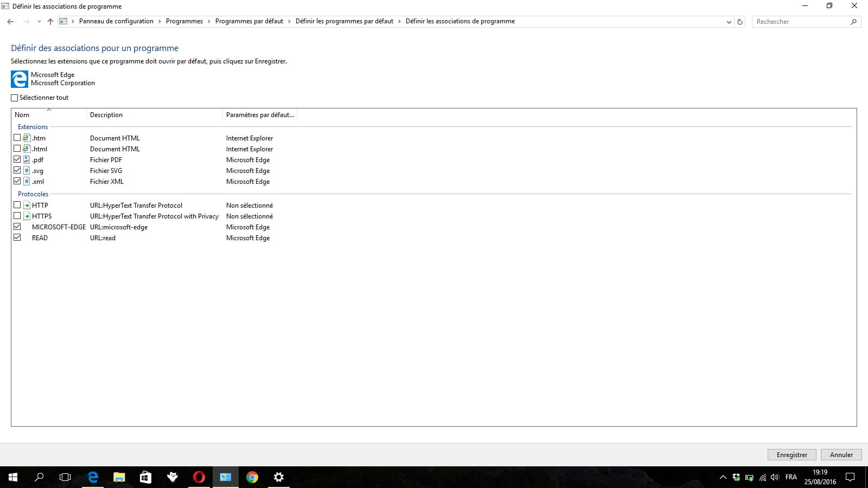868x488 pixels.
Task: Open Settings gear in taskbar
Action: coord(278,477)
